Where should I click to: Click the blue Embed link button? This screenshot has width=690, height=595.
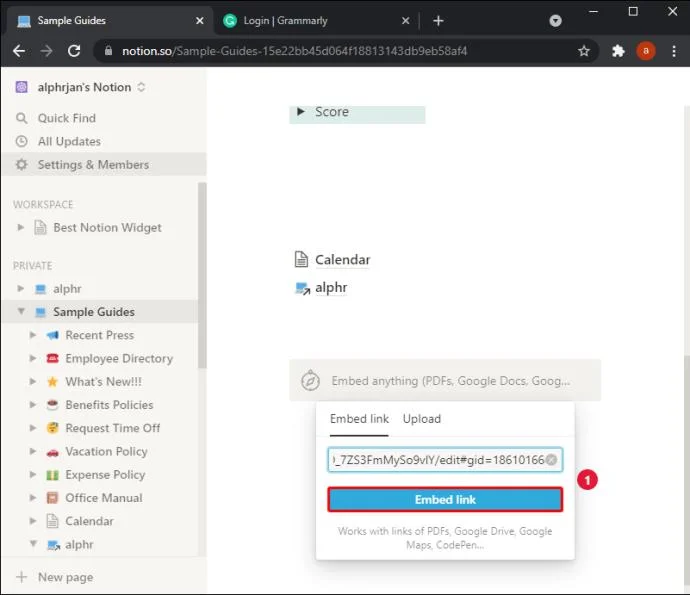445,500
